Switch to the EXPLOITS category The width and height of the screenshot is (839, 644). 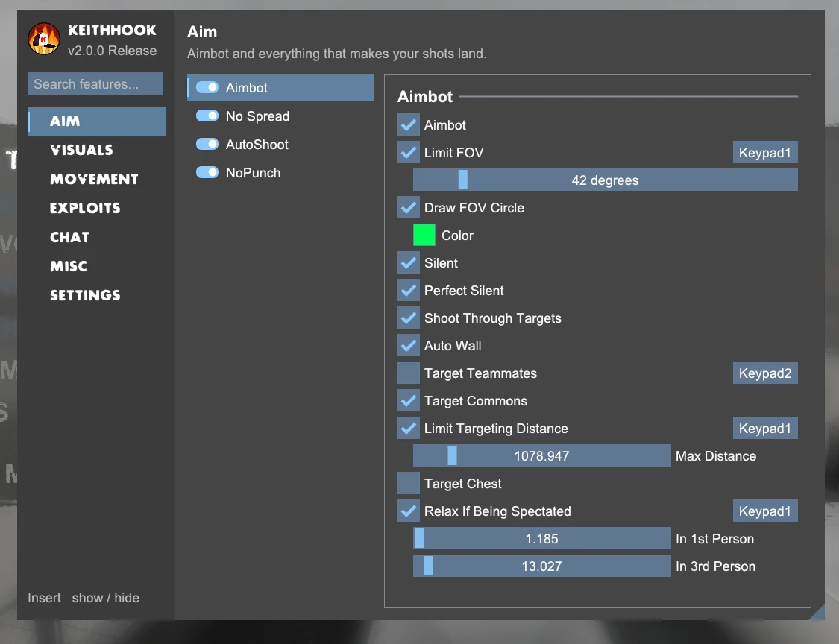click(85, 208)
